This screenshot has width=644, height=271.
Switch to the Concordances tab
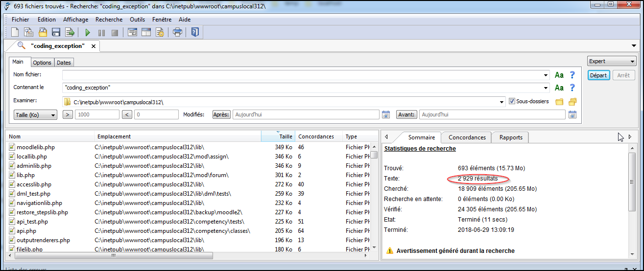pos(467,137)
